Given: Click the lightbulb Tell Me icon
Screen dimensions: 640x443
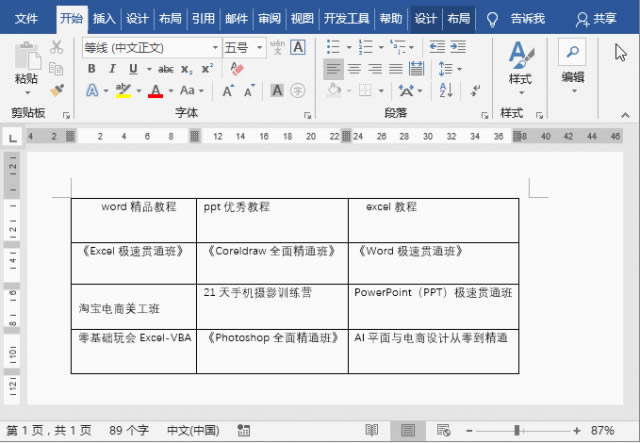Looking at the screenshot, I should (x=492, y=19).
